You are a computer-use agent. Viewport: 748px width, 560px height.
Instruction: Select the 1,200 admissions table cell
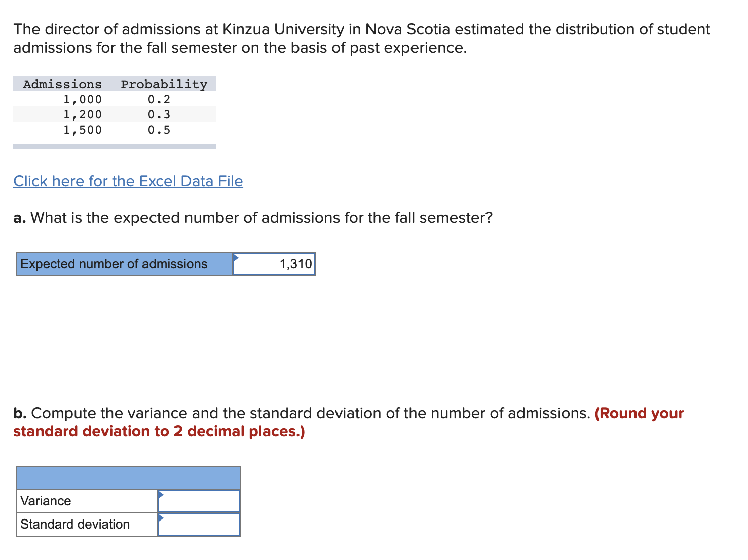83,114
